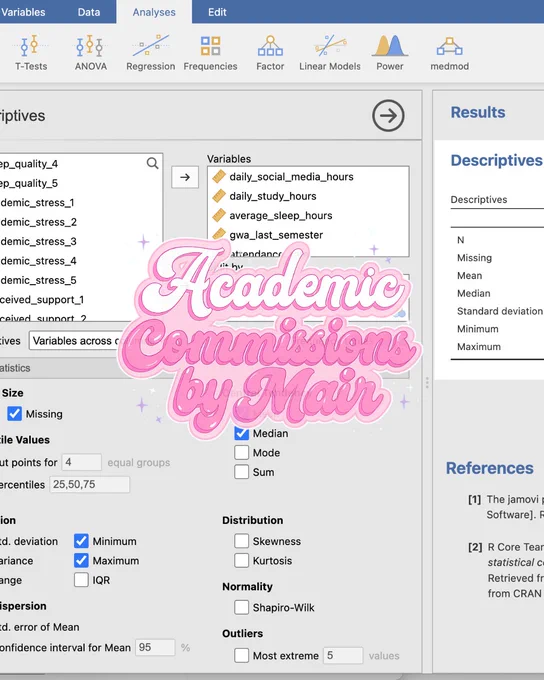The height and width of the screenshot is (680, 544).
Task: Open the Linear Models menu
Action: 330,53
